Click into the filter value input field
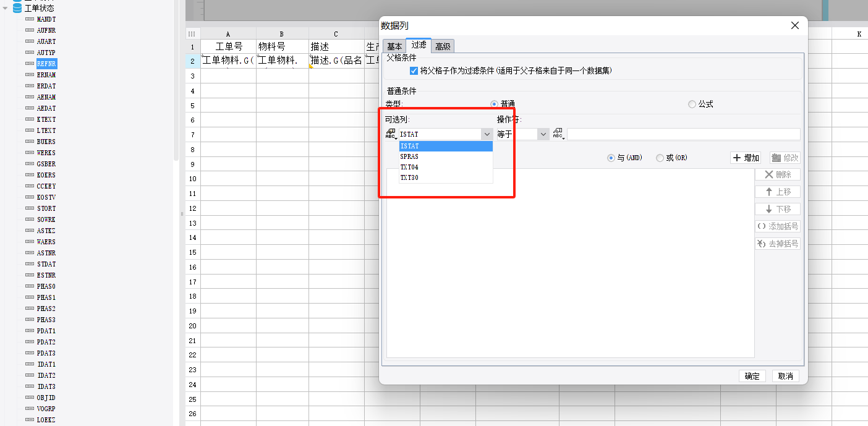This screenshot has height=426, width=868. [684, 134]
